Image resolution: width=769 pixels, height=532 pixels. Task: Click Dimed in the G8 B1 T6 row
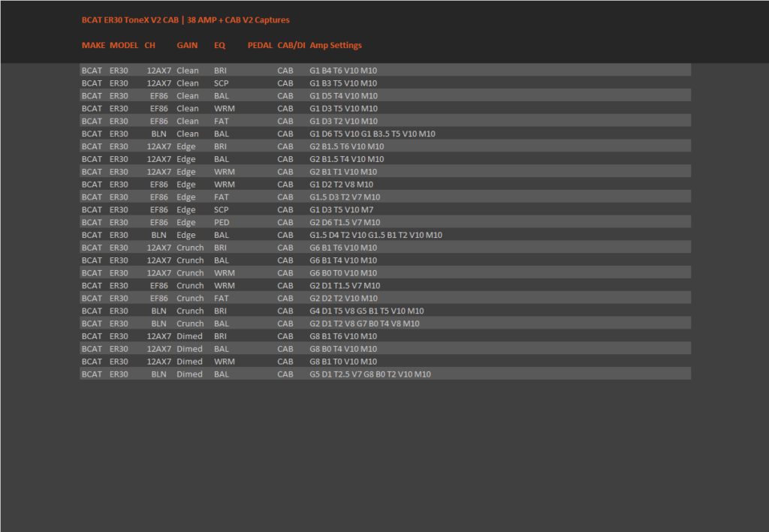tap(189, 337)
